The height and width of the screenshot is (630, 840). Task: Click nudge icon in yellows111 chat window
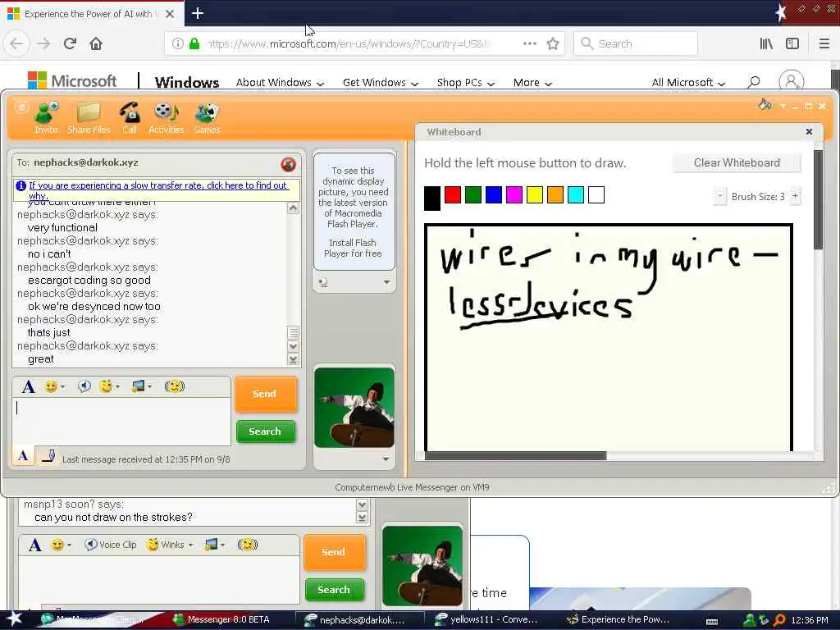[248, 545]
